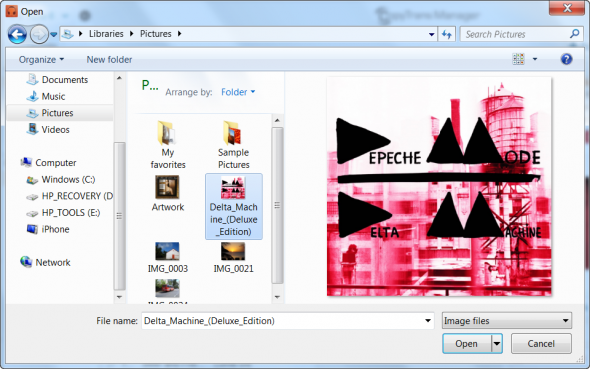
Task: Click the Depeche Mode preview image
Action: [x=439, y=186]
